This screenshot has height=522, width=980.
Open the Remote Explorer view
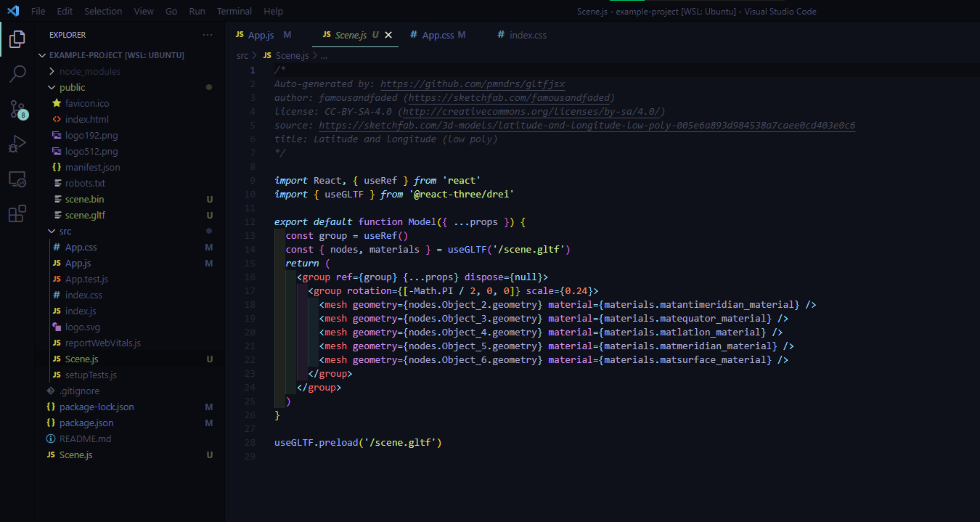[x=17, y=179]
